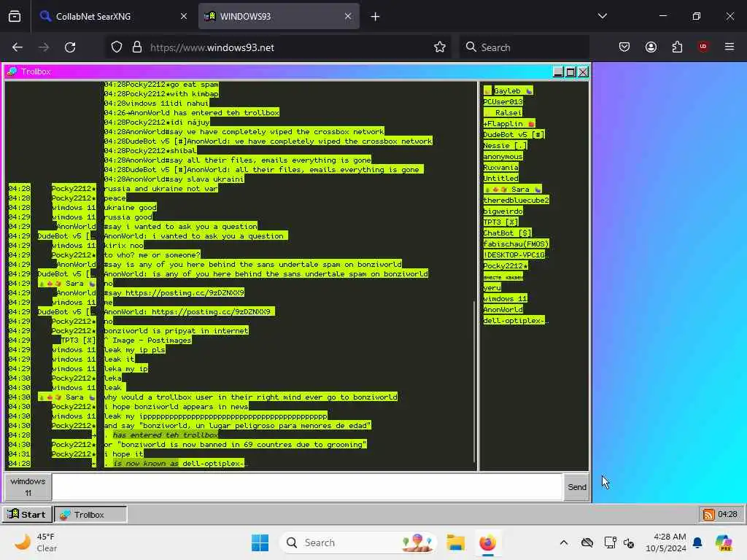Screen dimensions: 747x560
Task: Select user +Flapplin in the user list
Action: click(508, 123)
